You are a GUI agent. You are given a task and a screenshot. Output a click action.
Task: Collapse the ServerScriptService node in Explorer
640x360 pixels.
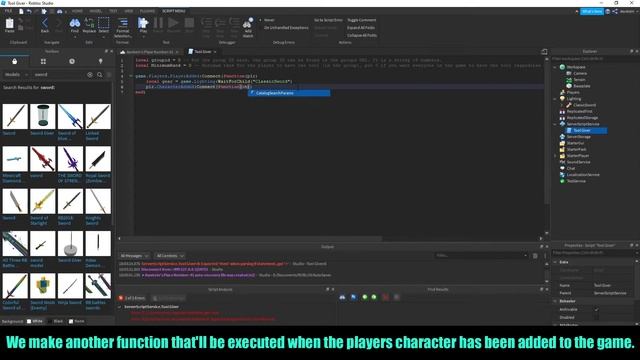click(x=555, y=124)
